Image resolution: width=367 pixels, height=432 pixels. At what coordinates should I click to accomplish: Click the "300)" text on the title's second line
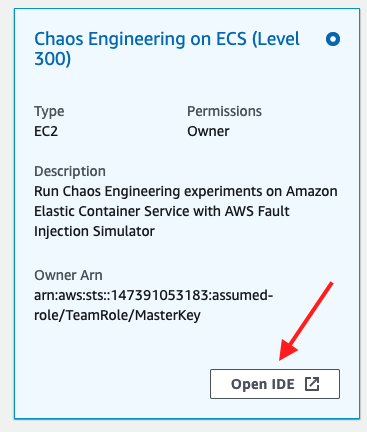[x=53, y=59]
